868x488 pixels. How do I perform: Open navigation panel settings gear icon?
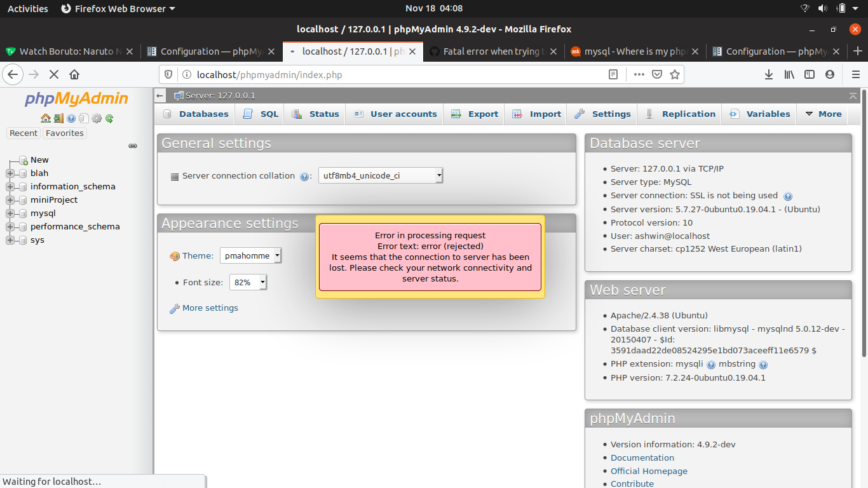click(x=97, y=118)
